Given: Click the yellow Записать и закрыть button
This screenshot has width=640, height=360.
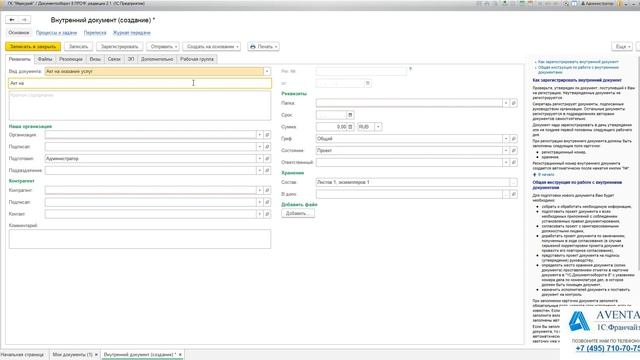Looking at the screenshot, I should point(33,47).
